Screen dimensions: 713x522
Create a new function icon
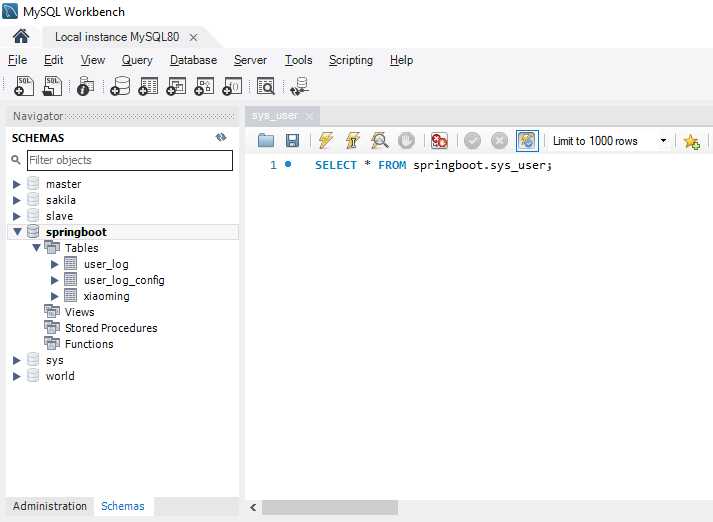point(232,86)
